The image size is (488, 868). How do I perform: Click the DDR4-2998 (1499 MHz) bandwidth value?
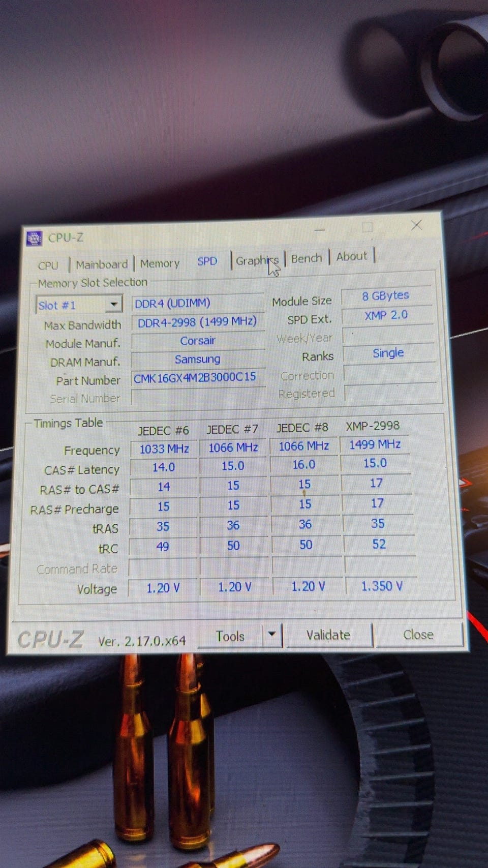coord(198,322)
